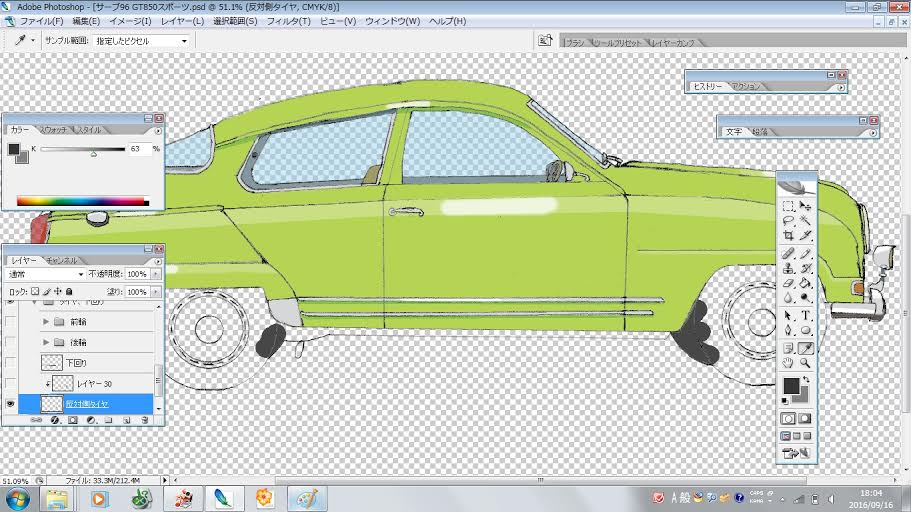Select the Ellipse shape tool
911x512 pixels.
pos(805,330)
